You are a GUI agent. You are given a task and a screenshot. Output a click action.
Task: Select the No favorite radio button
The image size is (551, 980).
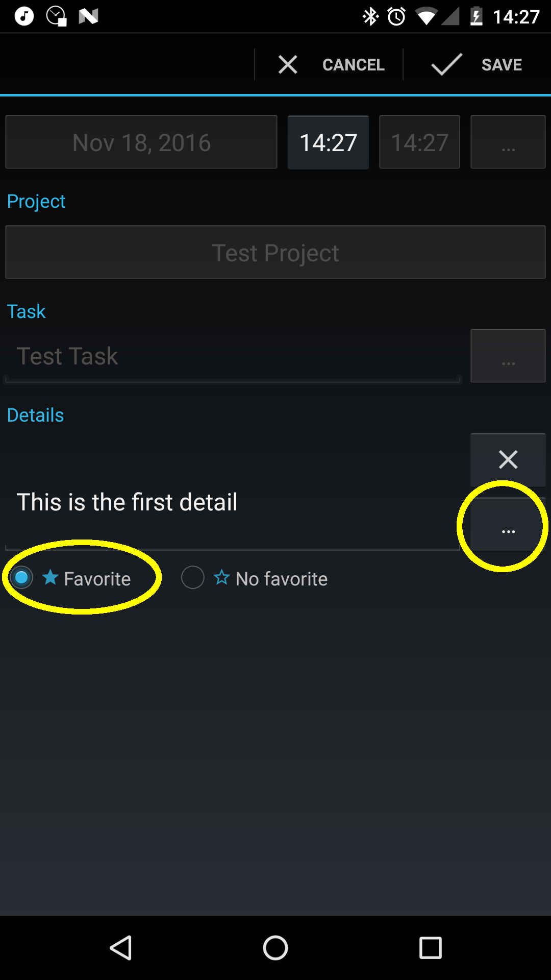[x=193, y=578]
